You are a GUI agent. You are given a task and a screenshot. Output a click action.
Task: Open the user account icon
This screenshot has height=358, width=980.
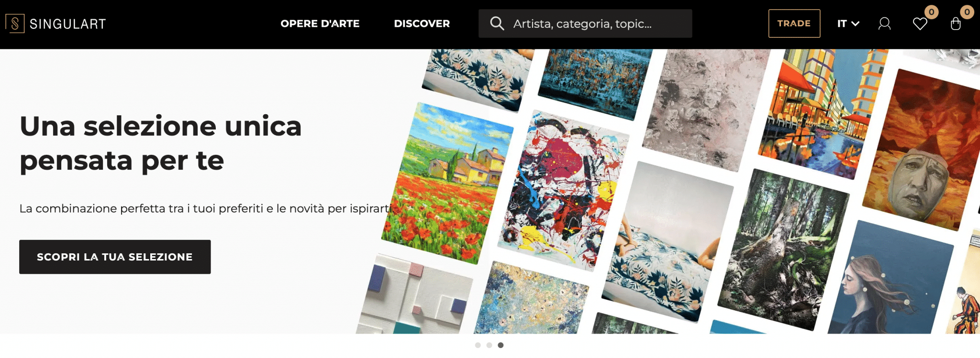click(x=884, y=23)
